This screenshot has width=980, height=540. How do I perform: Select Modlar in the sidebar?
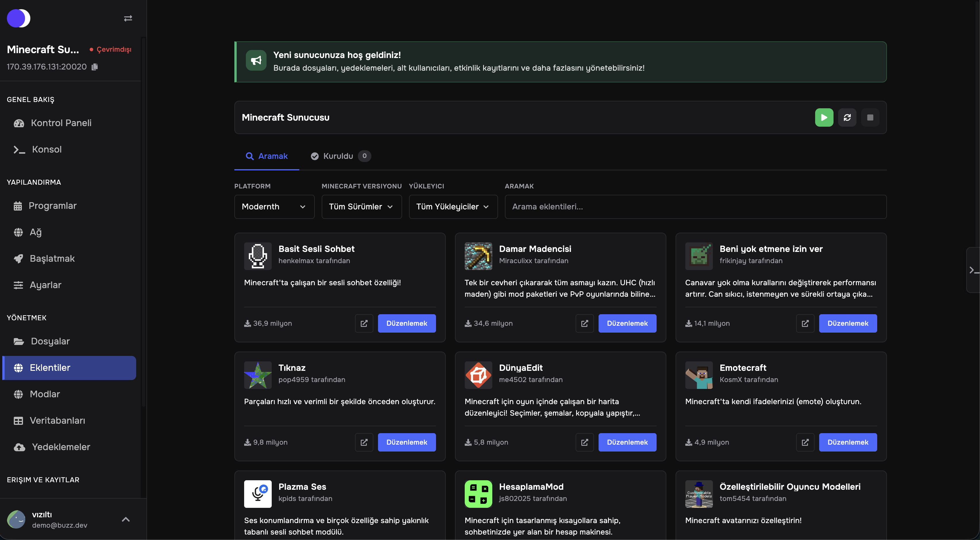click(x=45, y=394)
